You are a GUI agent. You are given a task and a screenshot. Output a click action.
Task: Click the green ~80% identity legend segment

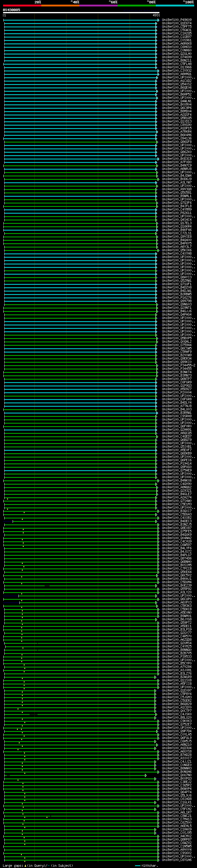tap(136, 6)
